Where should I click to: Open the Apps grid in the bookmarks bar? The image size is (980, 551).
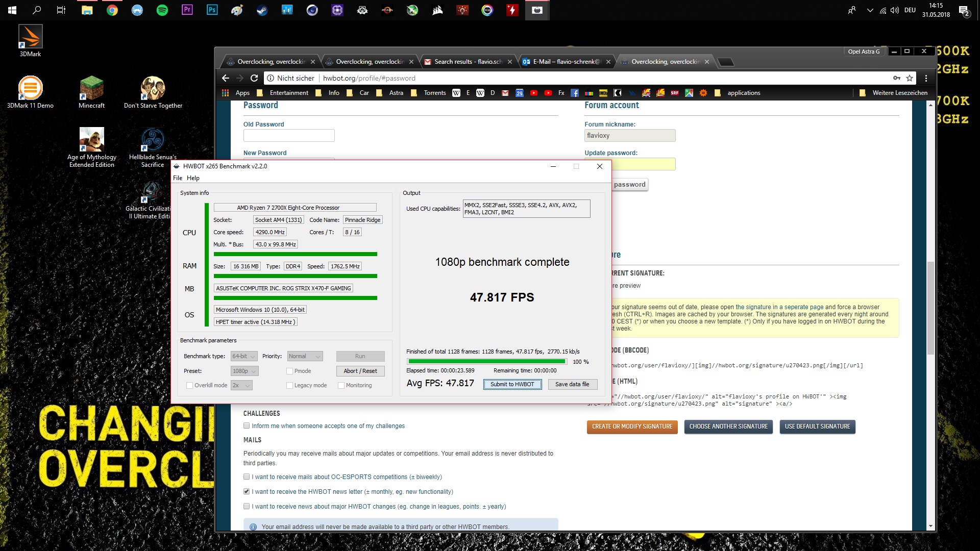(x=236, y=93)
